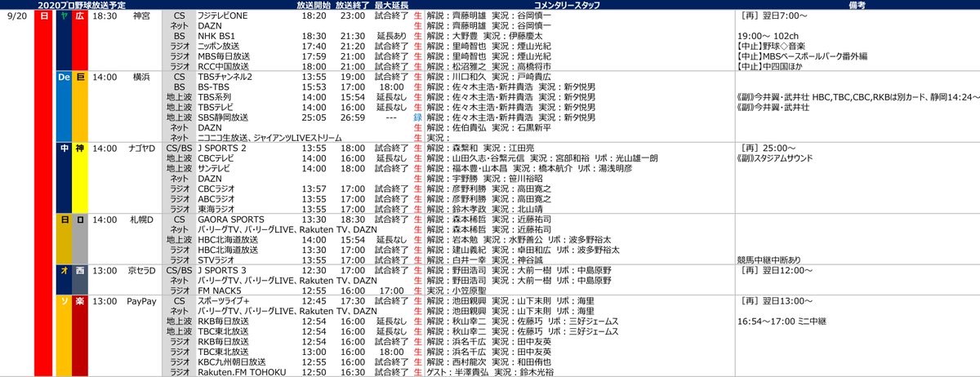980x377 pixels.
Task: Select channel 'MBS毎日放送'
Action: click(224, 56)
